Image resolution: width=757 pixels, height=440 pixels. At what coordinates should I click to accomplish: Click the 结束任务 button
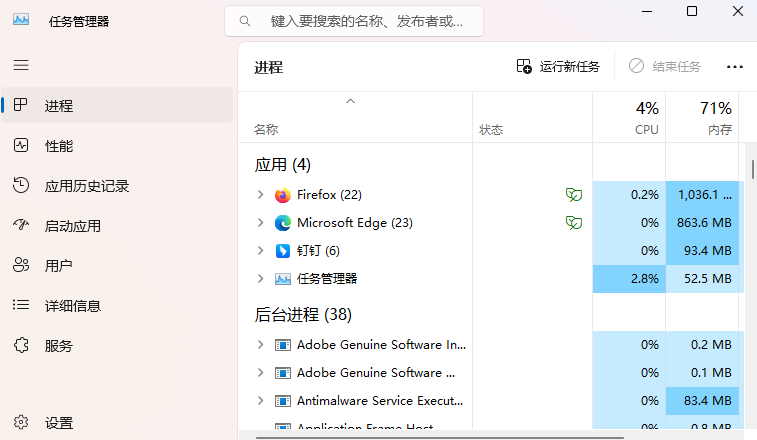pos(664,66)
